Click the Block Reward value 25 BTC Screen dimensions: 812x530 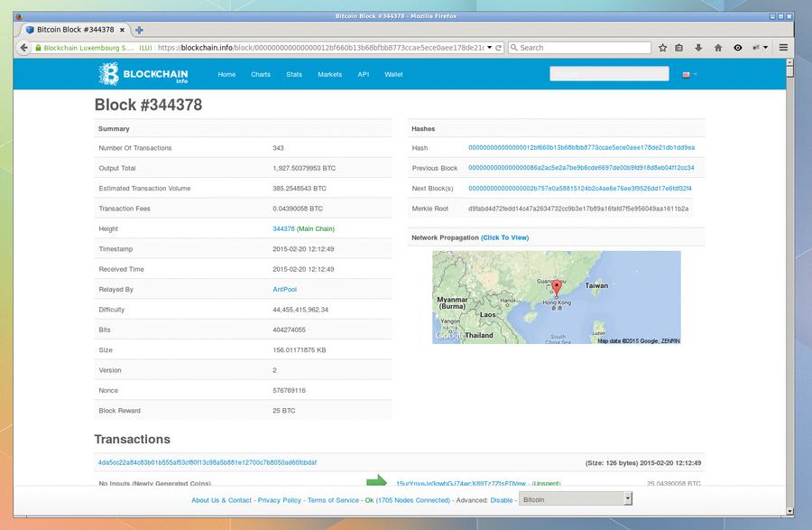284,411
